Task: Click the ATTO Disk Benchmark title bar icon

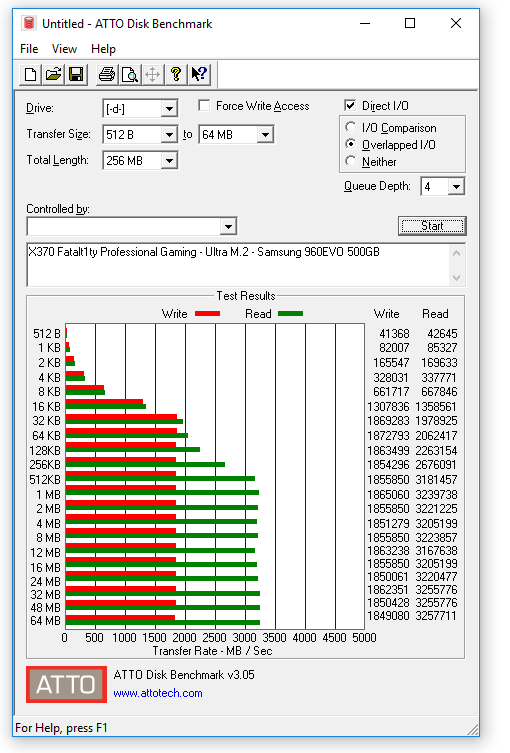Action: [x=29, y=23]
